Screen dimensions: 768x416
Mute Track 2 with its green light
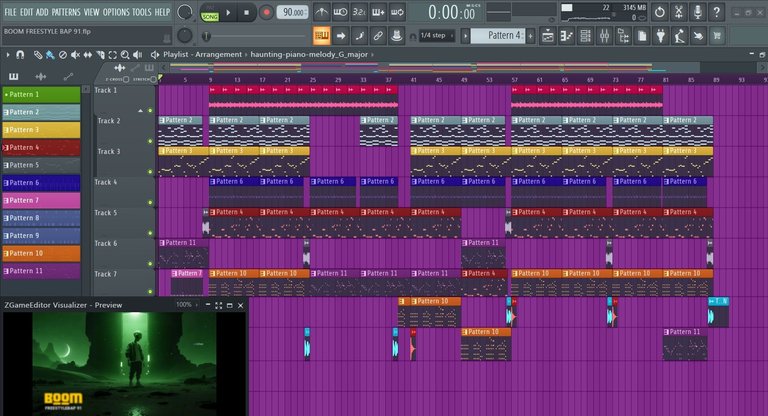pyautogui.click(x=150, y=141)
